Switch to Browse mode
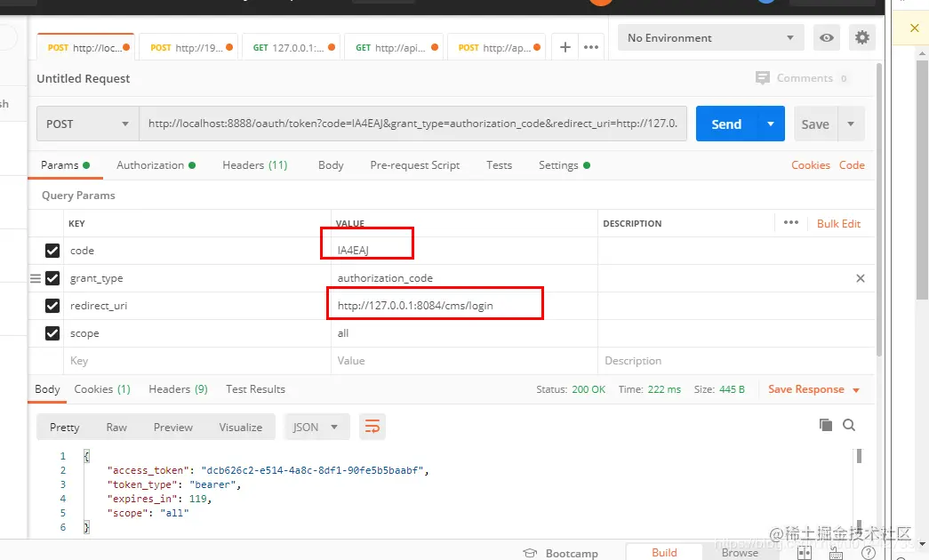This screenshot has width=929, height=560. (740, 552)
